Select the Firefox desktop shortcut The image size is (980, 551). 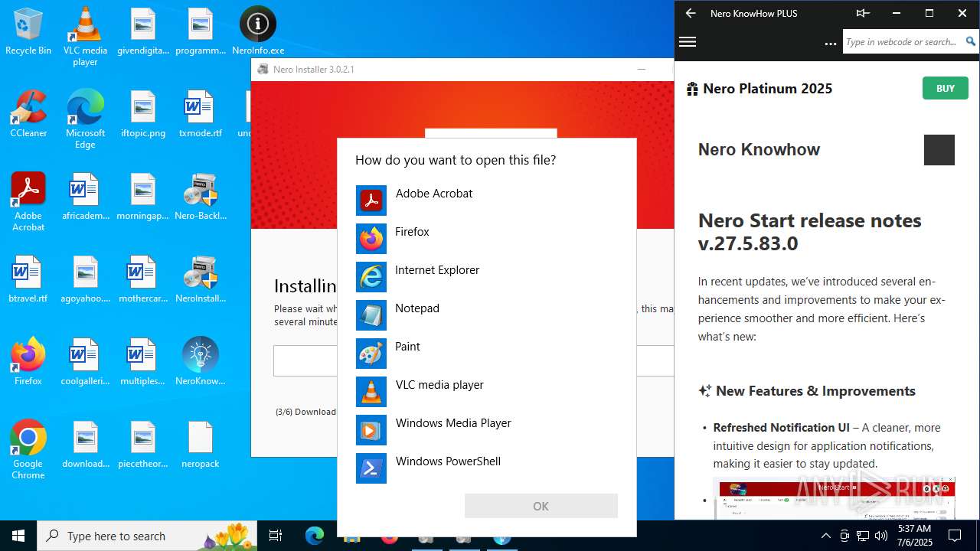point(28,362)
